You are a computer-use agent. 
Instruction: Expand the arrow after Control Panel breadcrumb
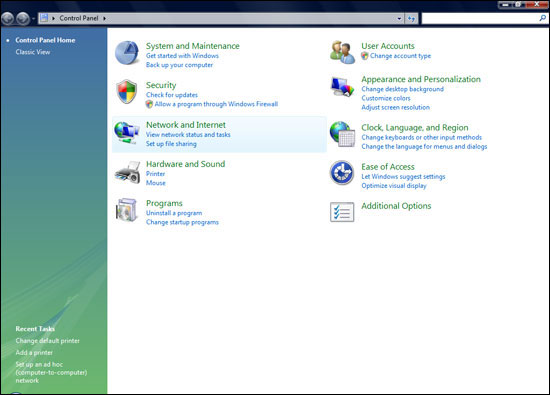(x=105, y=18)
